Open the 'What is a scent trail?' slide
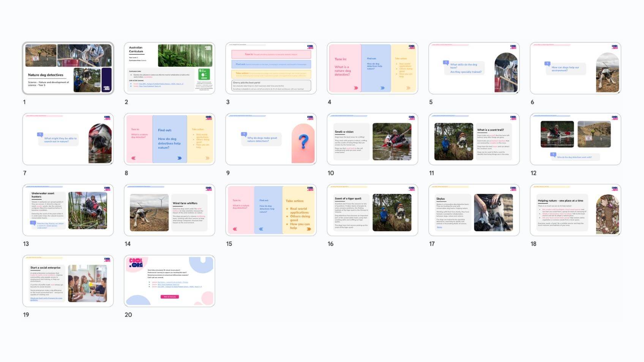This screenshot has width=644, height=362. (474, 139)
